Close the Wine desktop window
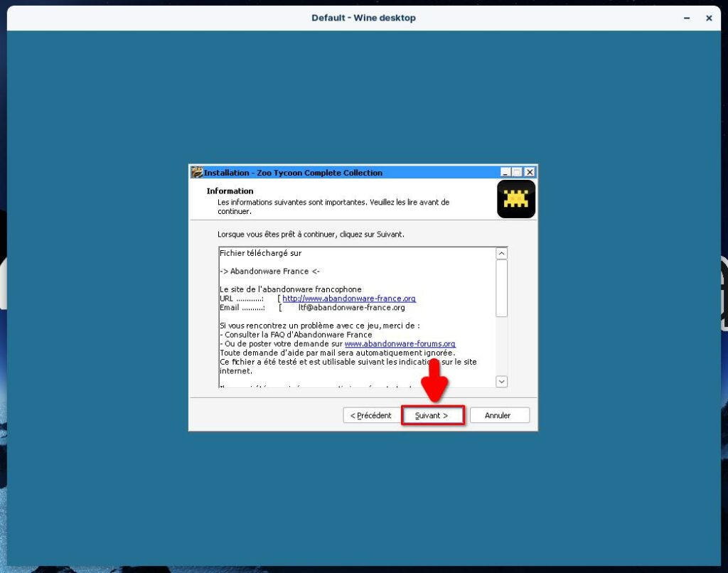The image size is (728, 573). coord(709,18)
